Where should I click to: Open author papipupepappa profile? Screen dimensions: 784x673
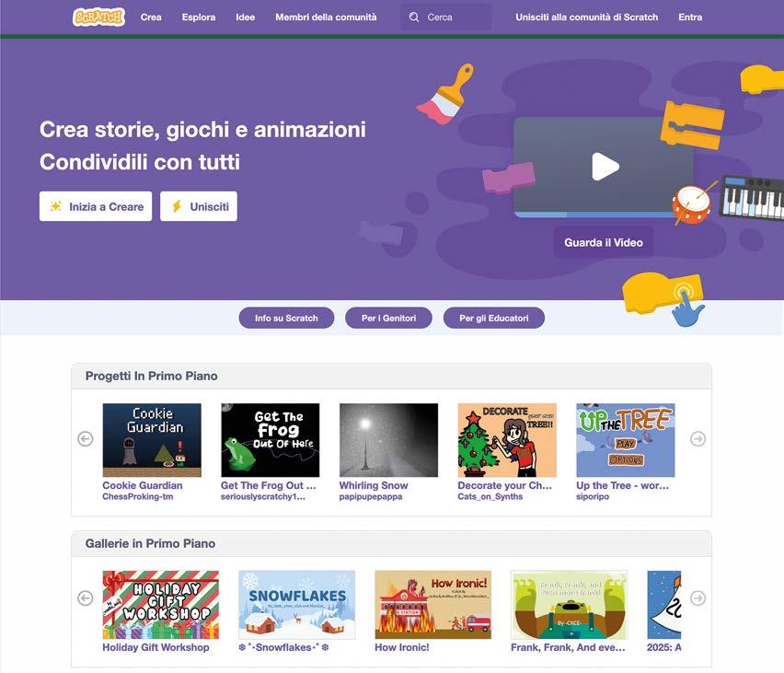coord(371,496)
